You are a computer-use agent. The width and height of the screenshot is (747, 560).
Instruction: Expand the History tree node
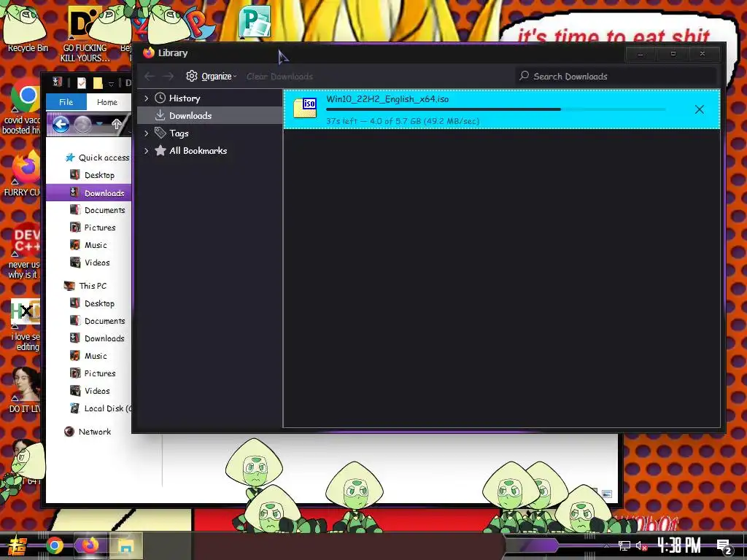point(146,98)
